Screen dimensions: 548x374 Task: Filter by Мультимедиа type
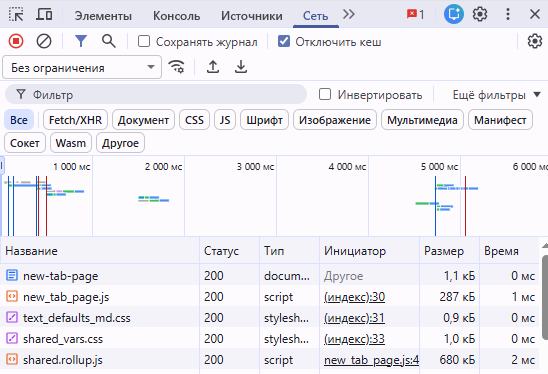coord(422,120)
